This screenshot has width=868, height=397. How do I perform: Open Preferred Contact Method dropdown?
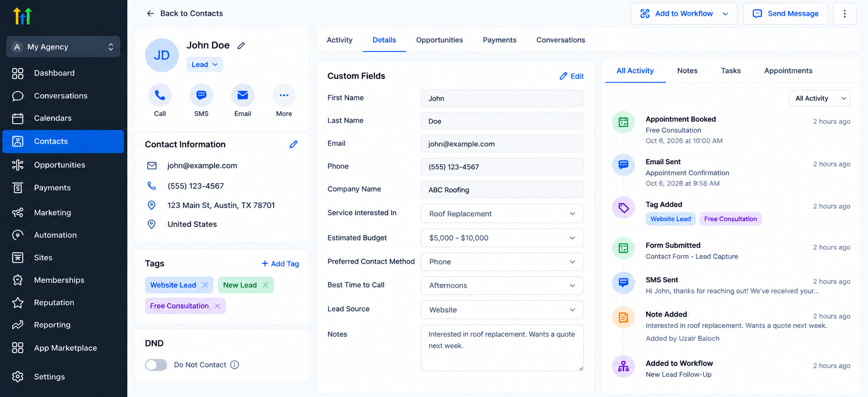click(502, 262)
